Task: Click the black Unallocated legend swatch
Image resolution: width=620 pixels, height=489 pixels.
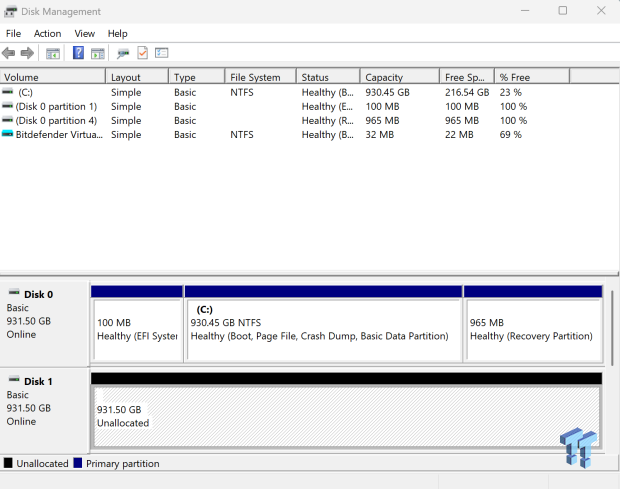Action: [x=8, y=463]
